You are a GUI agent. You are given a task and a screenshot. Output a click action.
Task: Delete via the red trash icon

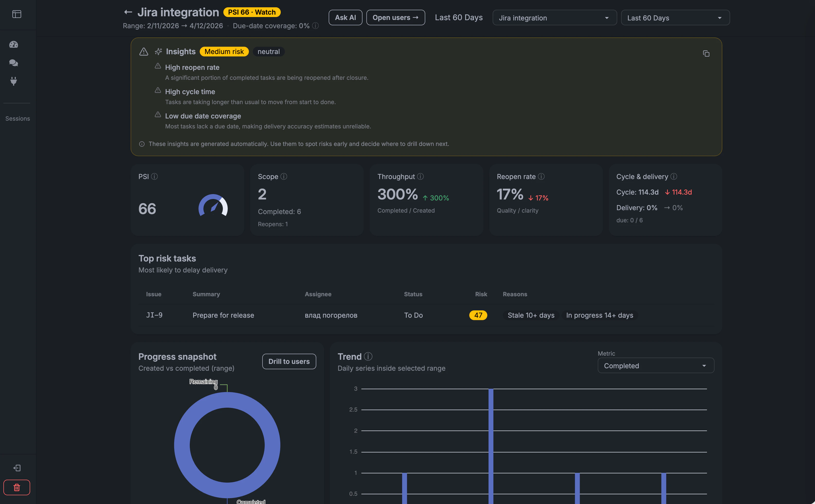pos(17,487)
